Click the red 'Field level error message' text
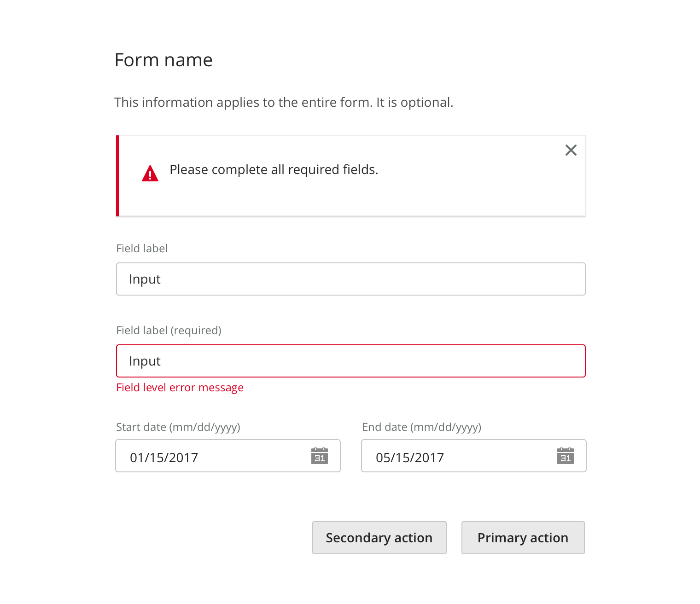This screenshot has height=604, width=700. pos(180,388)
